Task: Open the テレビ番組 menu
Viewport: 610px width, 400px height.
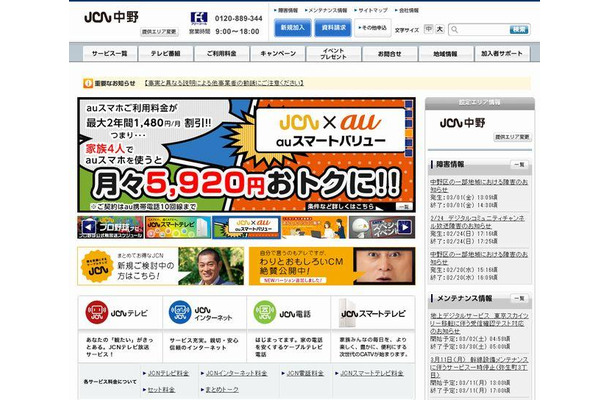Action: click(166, 54)
